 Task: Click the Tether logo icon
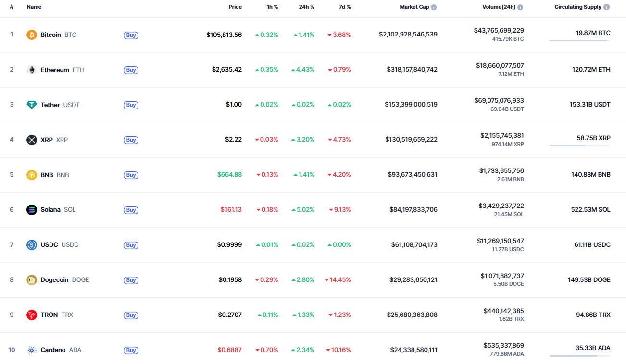pyautogui.click(x=32, y=105)
